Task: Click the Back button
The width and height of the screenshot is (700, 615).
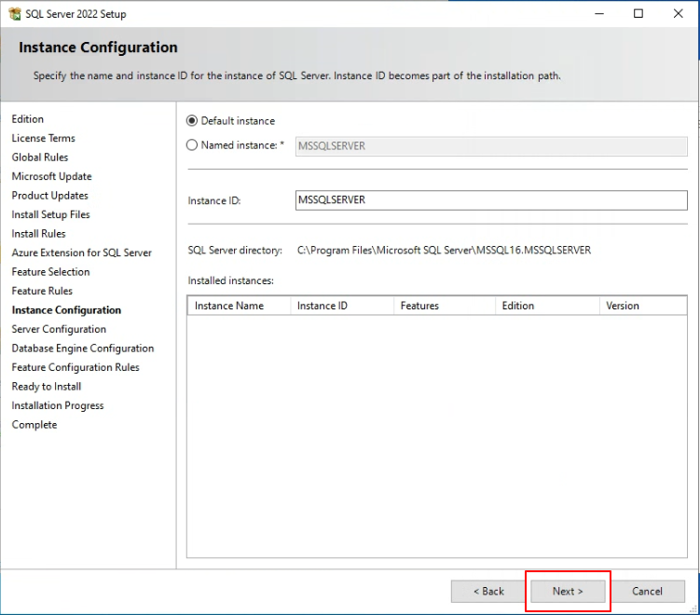Action: [488, 592]
